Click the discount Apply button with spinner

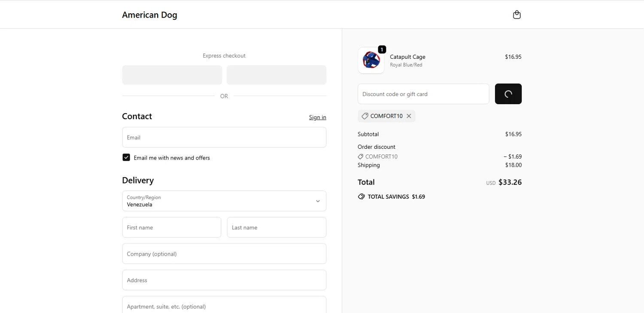tap(508, 94)
